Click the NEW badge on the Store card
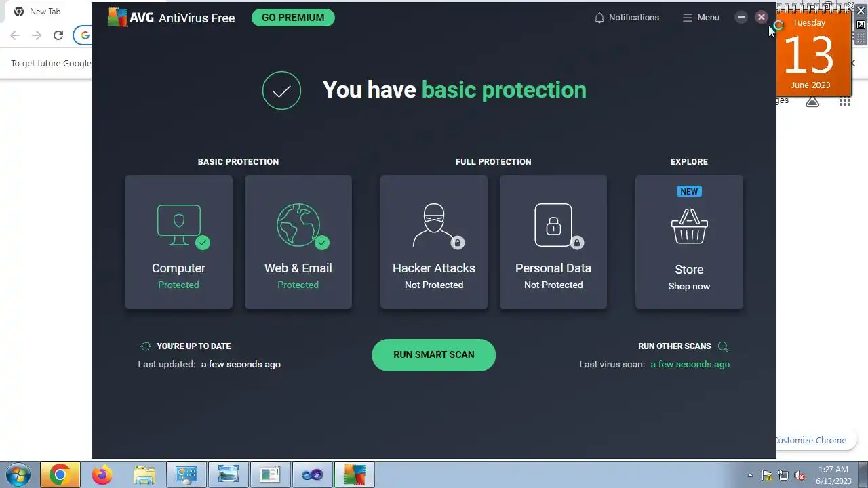Viewport: 868px width, 488px height. pyautogui.click(x=689, y=192)
